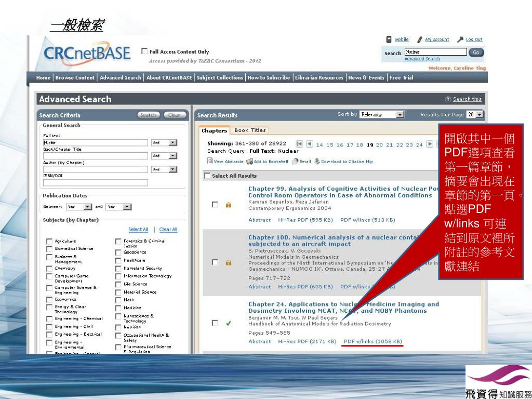Open the end Year dropdown
Viewport: 532px width, 399px height.
click(118, 207)
